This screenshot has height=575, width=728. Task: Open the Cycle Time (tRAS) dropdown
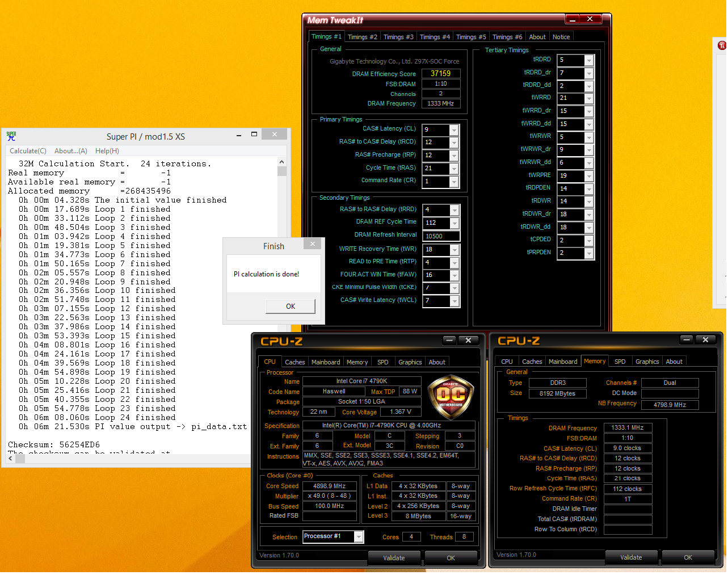[x=454, y=169]
